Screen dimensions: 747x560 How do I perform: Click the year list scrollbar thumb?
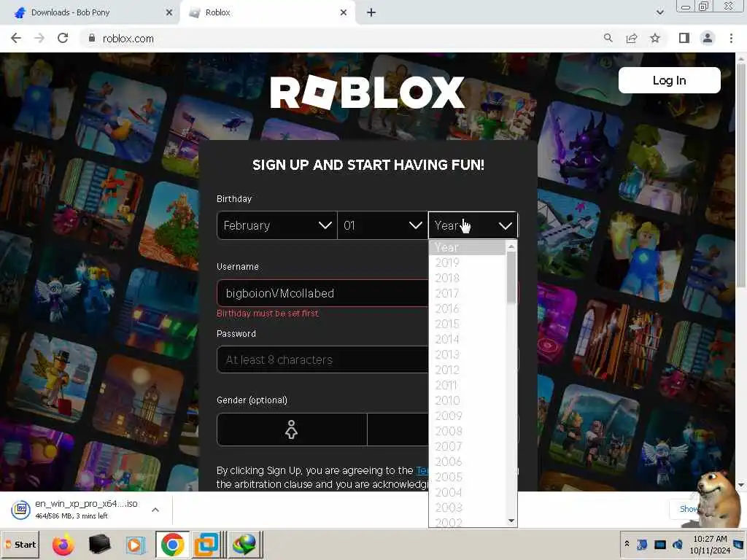coord(511,277)
